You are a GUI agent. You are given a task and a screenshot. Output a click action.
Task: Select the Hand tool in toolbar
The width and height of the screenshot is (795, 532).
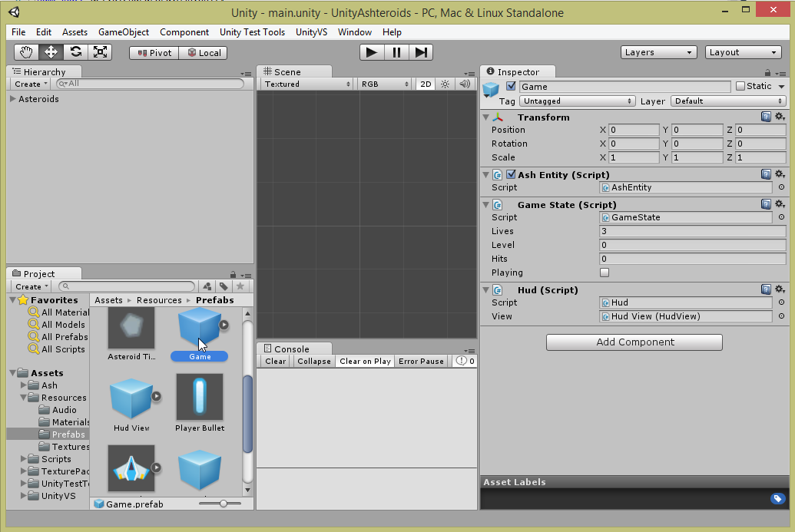click(27, 52)
